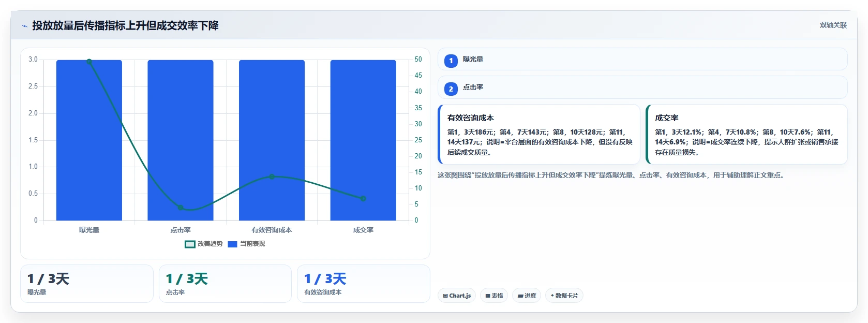This screenshot has width=868, height=323.
Task: Click the line point above 曝光量 bar
Action: tap(89, 62)
